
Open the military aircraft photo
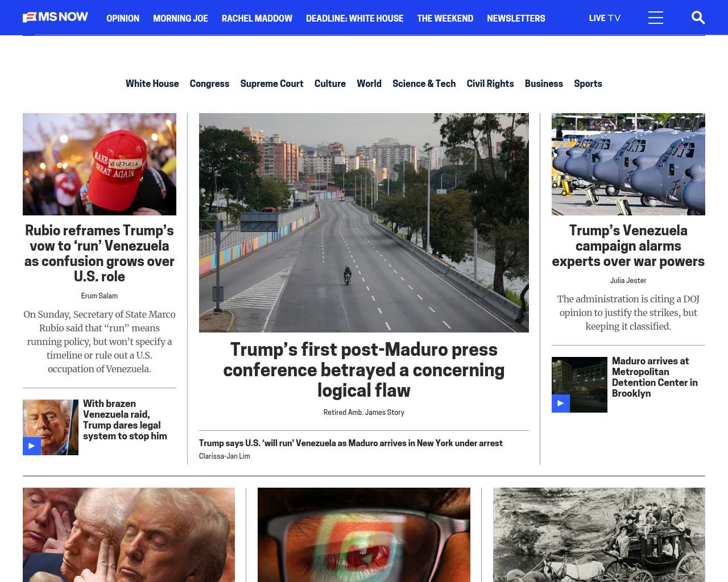(628, 164)
